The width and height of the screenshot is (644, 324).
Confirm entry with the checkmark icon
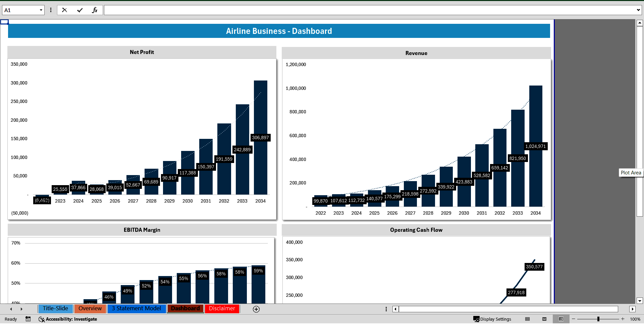[x=79, y=10]
